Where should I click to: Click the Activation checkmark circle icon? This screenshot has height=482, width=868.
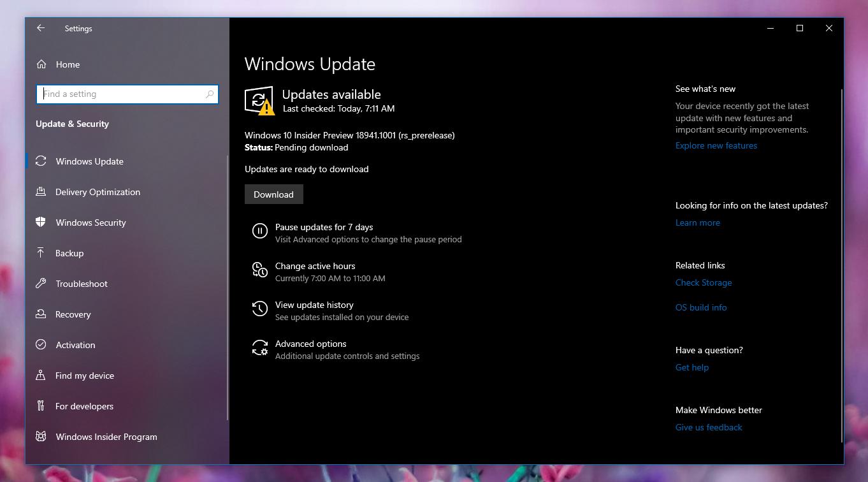pos(41,345)
